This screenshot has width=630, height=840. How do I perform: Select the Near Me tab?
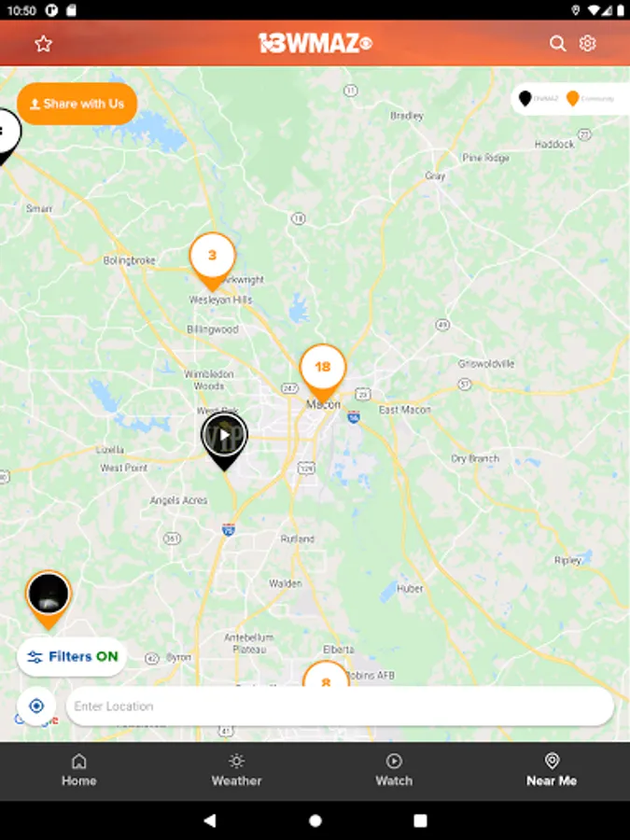click(x=552, y=771)
